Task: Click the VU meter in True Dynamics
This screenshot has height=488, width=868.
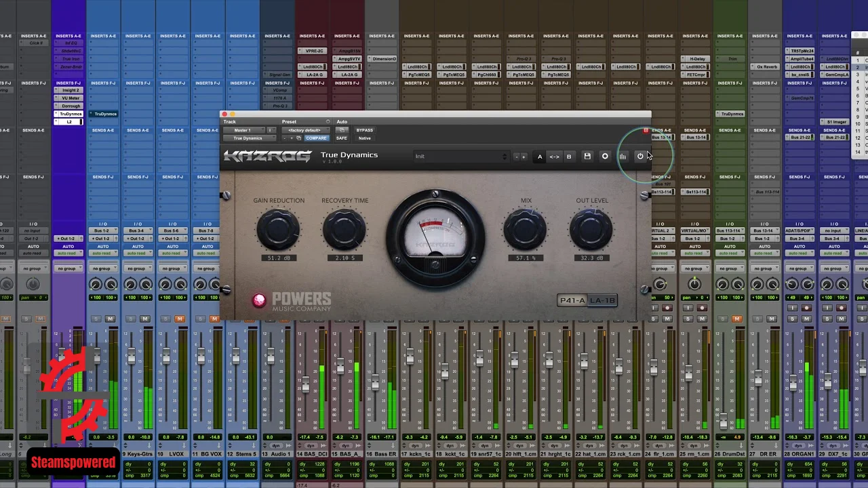Action: point(435,238)
